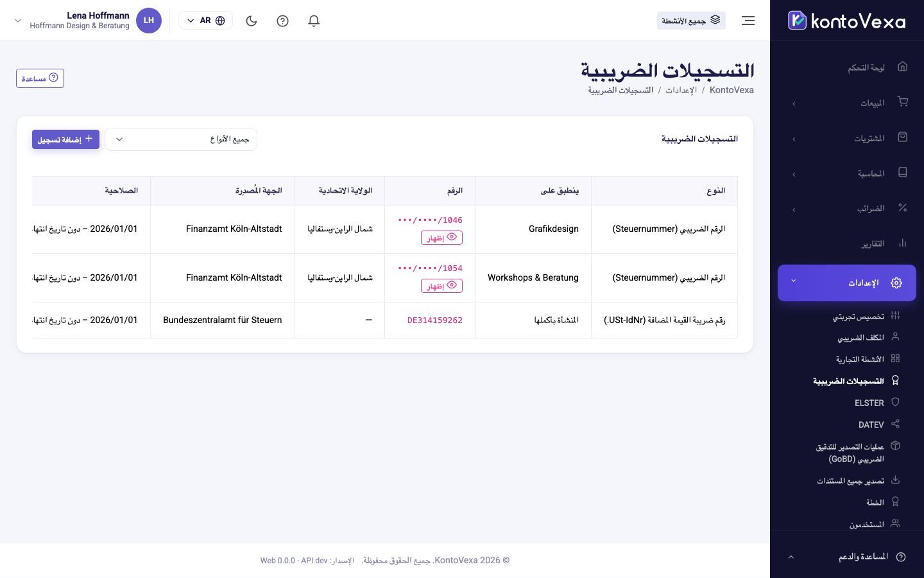Click the hamburger menu icon

tap(748, 21)
